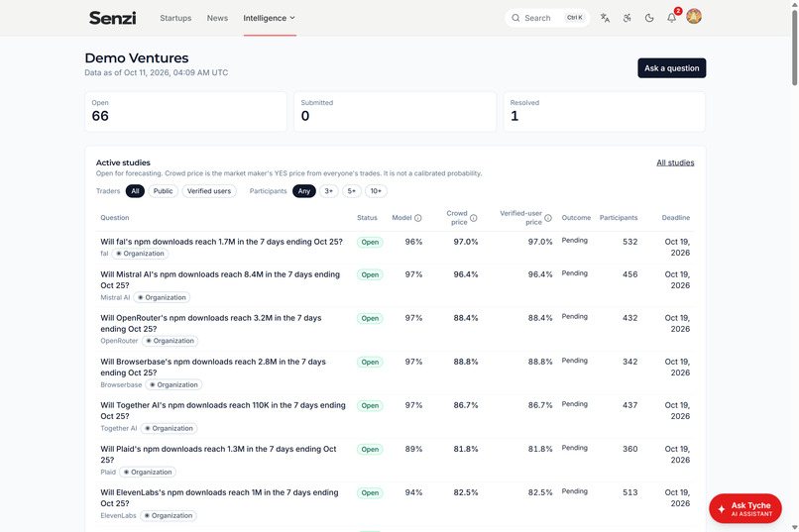
Task: Open the News nav item
Action: [217, 18]
